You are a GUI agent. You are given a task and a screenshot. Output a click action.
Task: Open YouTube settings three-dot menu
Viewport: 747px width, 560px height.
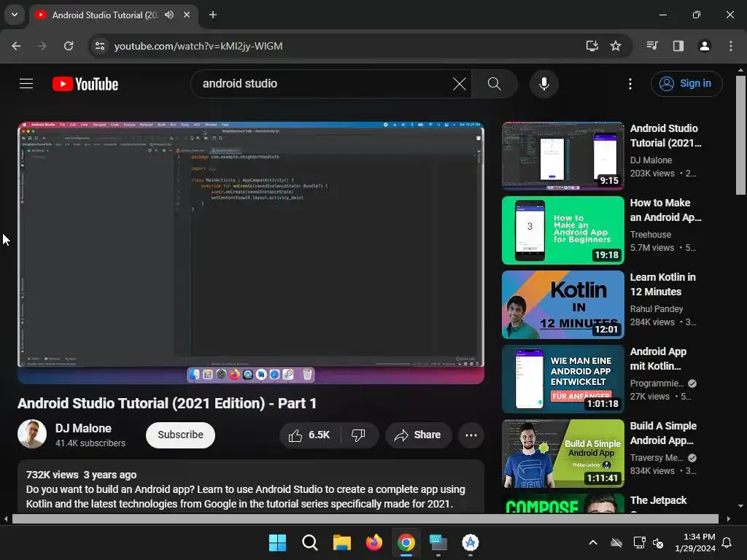pyautogui.click(x=630, y=84)
